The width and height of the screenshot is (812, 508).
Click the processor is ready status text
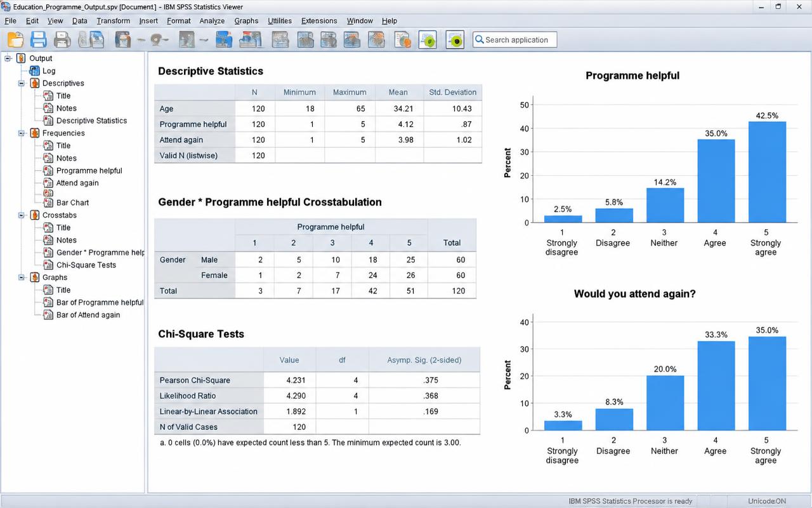[x=631, y=501]
